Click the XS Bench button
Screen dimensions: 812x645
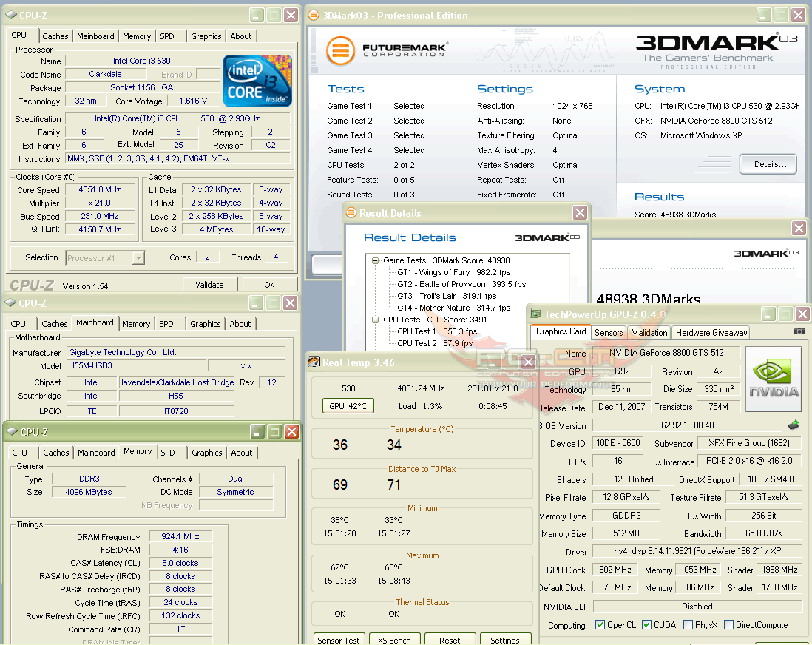pos(395,639)
